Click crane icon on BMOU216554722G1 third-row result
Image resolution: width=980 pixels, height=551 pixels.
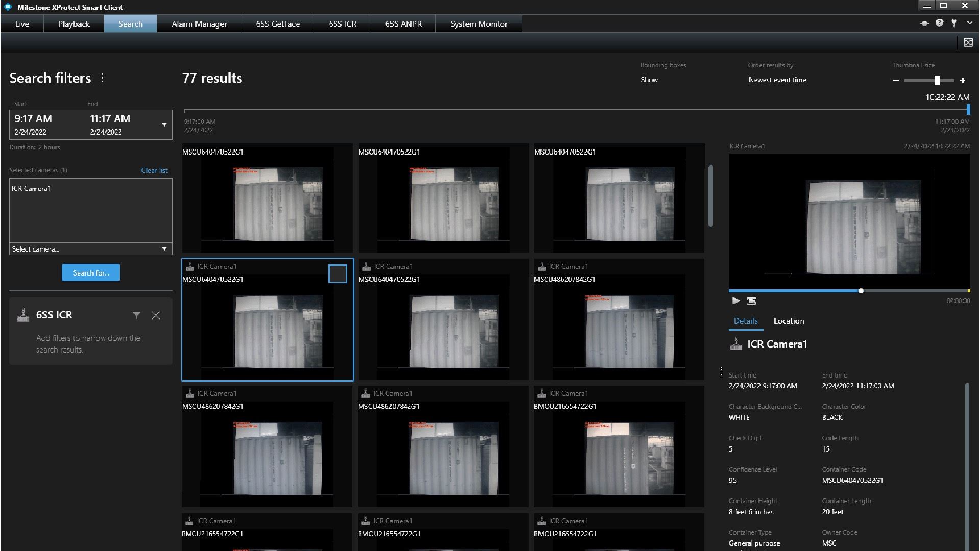(x=542, y=393)
